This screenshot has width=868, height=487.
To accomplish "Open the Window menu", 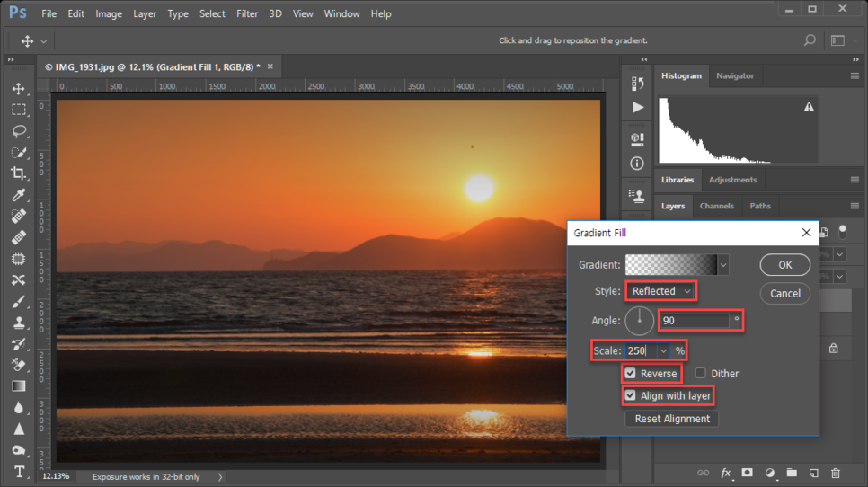I will click(341, 13).
